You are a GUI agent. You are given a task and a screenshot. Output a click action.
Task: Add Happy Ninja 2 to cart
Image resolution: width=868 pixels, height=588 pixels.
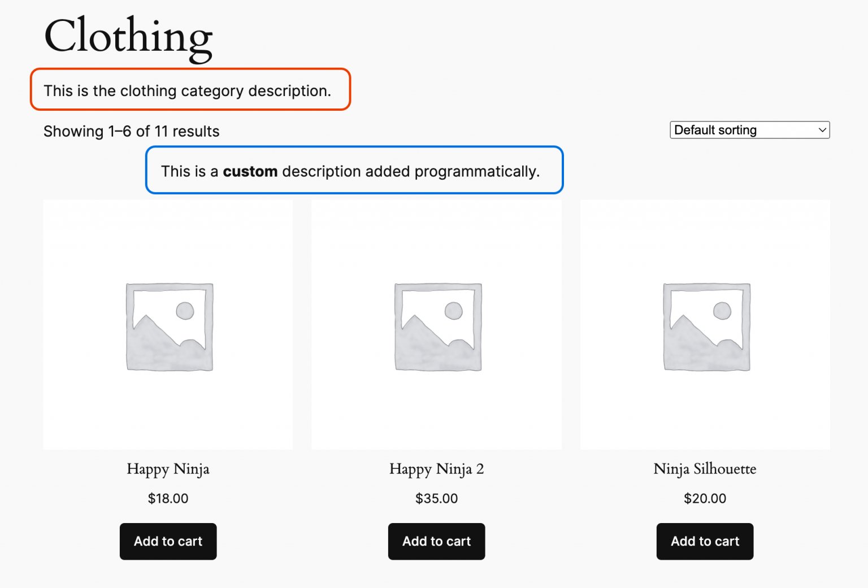[436, 541]
